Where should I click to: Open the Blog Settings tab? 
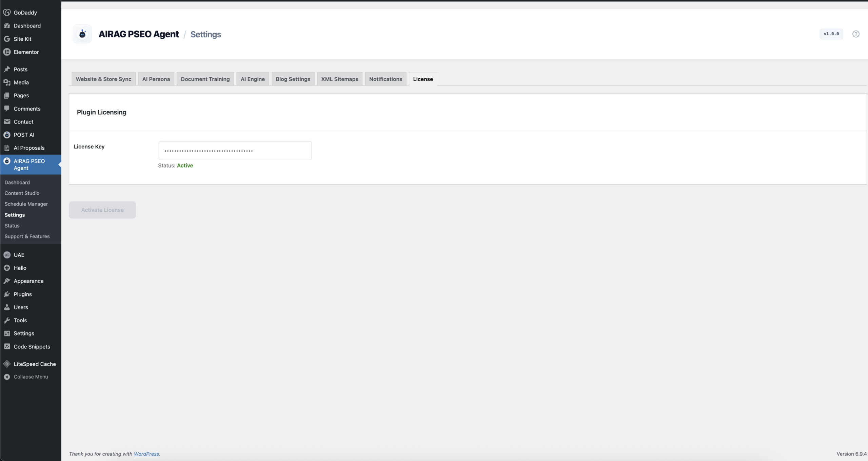[293, 79]
